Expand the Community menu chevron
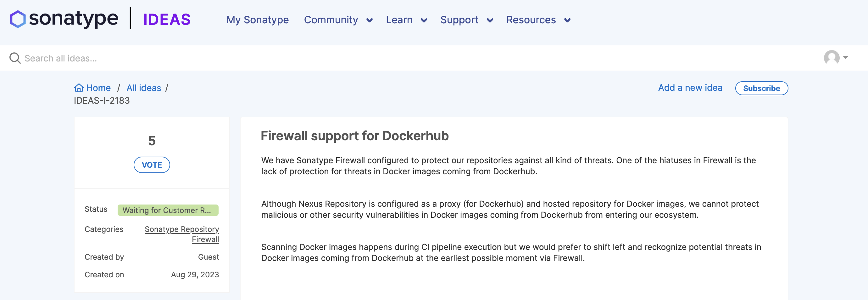Viewport: 868px width, 300px height. tap(370, 20)
